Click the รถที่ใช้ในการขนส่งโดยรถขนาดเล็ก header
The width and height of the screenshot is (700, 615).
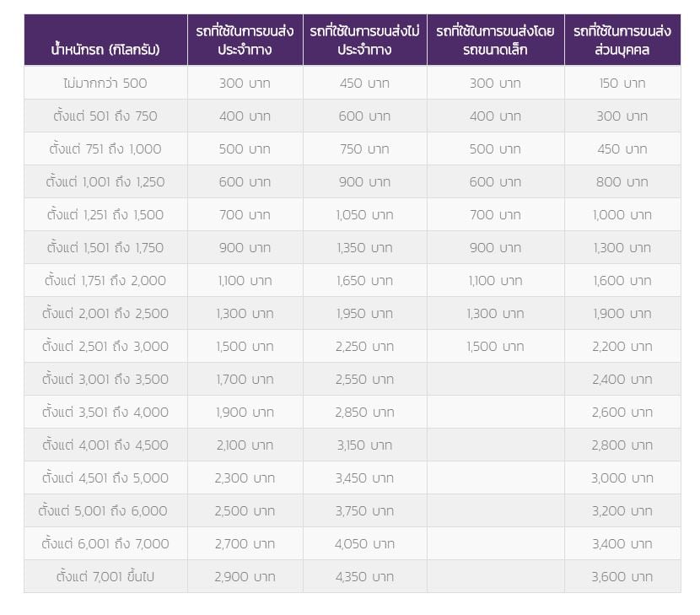495,40
